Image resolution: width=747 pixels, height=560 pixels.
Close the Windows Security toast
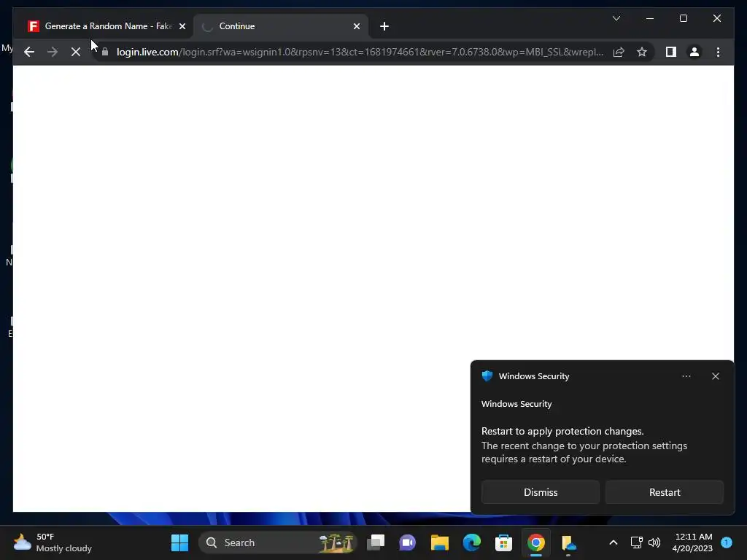pyautogui.click(x=715, y=376)
